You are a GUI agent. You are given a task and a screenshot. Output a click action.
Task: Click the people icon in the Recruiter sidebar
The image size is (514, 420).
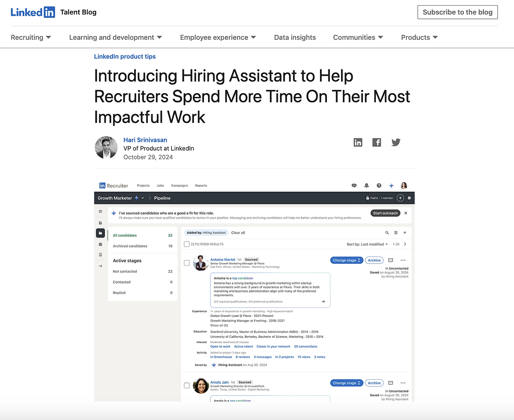click(x=100, y=223)
